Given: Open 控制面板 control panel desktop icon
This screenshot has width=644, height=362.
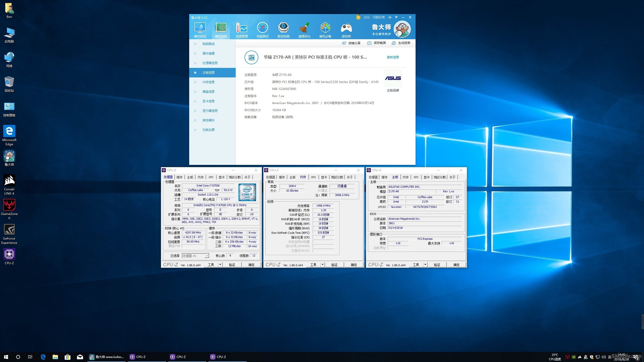Looking at the screenshot, I should click(9, 109).
